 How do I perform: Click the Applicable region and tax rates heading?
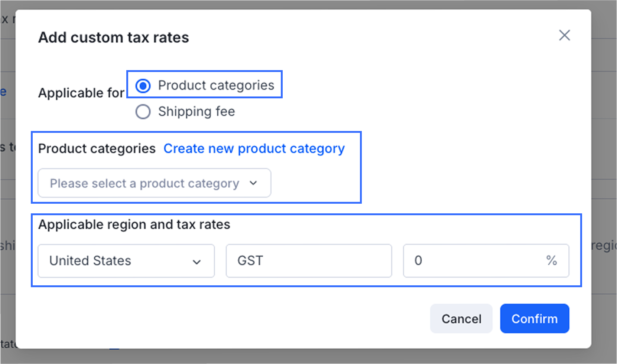134,224
